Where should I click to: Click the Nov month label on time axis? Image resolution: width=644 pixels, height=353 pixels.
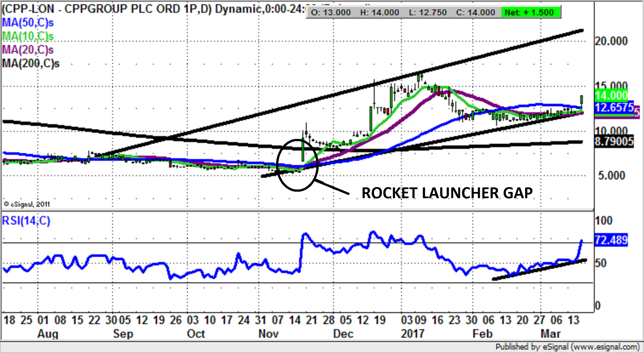[x=268, y=333]
